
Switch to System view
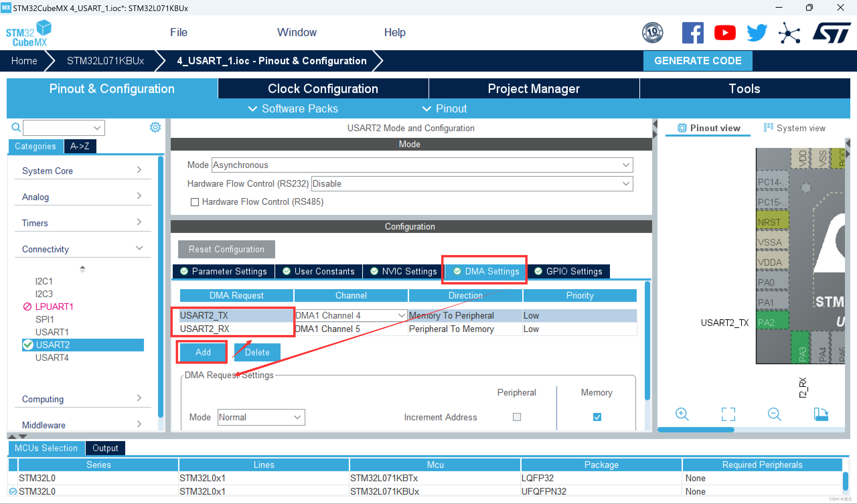[795, 128]
